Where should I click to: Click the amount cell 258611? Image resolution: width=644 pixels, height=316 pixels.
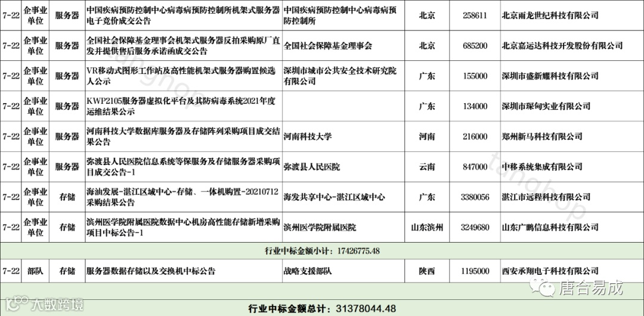[x=475, y=16]
